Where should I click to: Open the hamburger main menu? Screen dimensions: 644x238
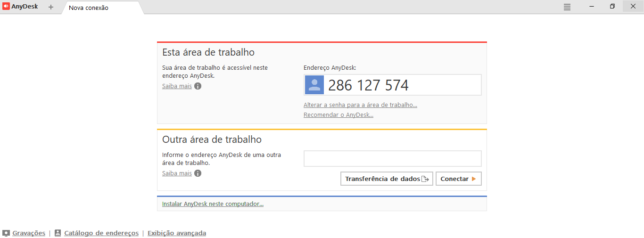(x=567, y=7)
